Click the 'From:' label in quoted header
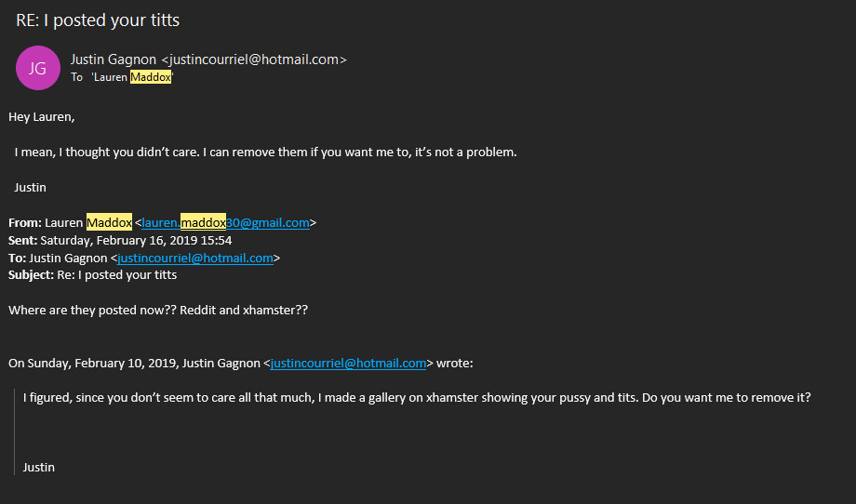The width and height of the screenshot is (856, 504). [25, 223]
